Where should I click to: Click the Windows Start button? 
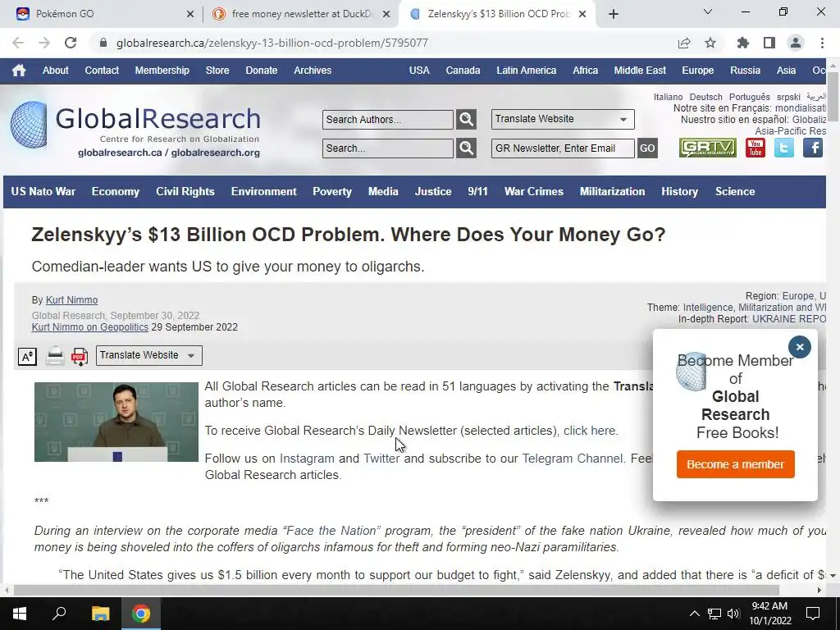click(19, 614)
